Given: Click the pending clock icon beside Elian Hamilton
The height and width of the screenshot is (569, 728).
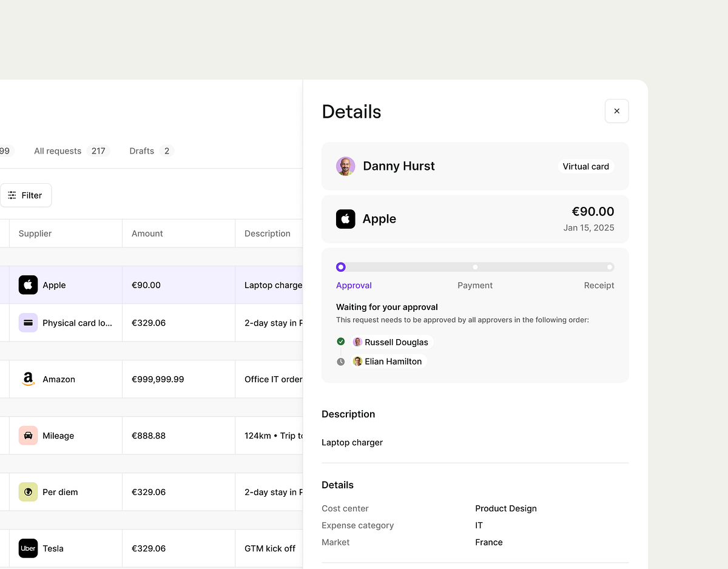Looking at the screenshot, I should click(x=341, y=361).
